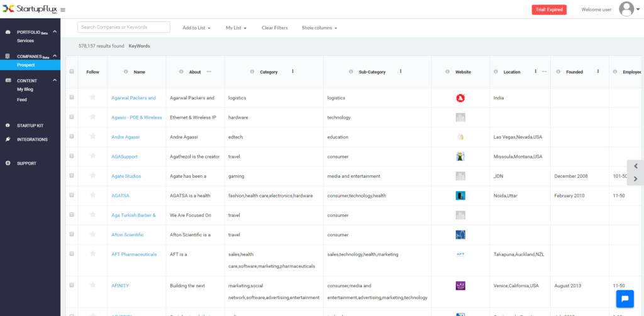The width and height of the screenshot is (644, 316).
Task: Open Category column options menu
Action: (x=292, y=72)
